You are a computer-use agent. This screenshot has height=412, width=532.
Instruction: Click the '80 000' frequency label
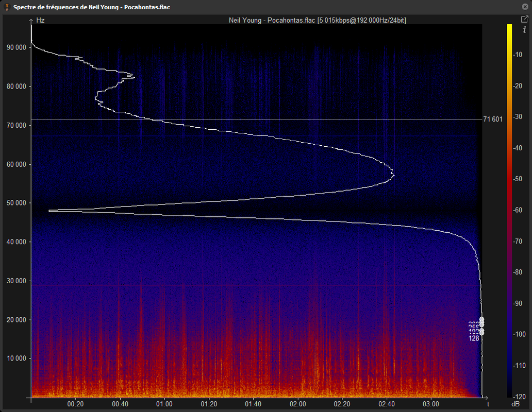[x=16, y=87]
